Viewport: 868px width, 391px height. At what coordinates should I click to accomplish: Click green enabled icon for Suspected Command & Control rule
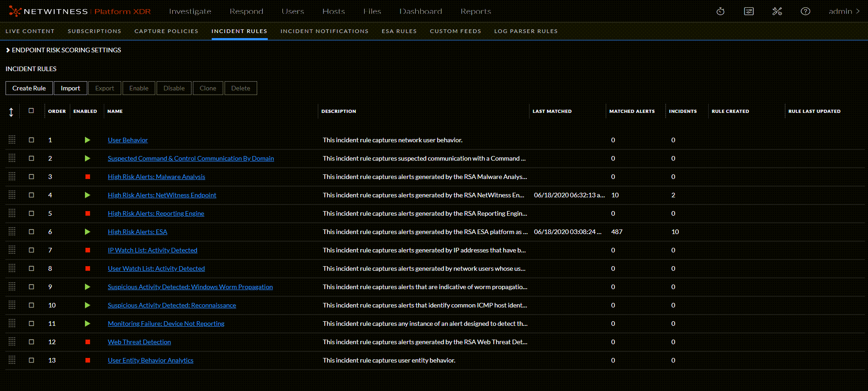coord(87,158)
